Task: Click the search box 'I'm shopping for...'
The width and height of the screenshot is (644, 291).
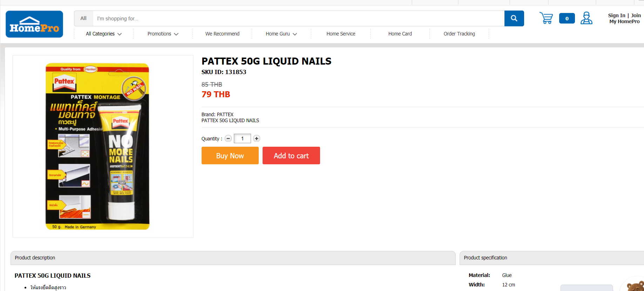Action: [x=298, y=18]
